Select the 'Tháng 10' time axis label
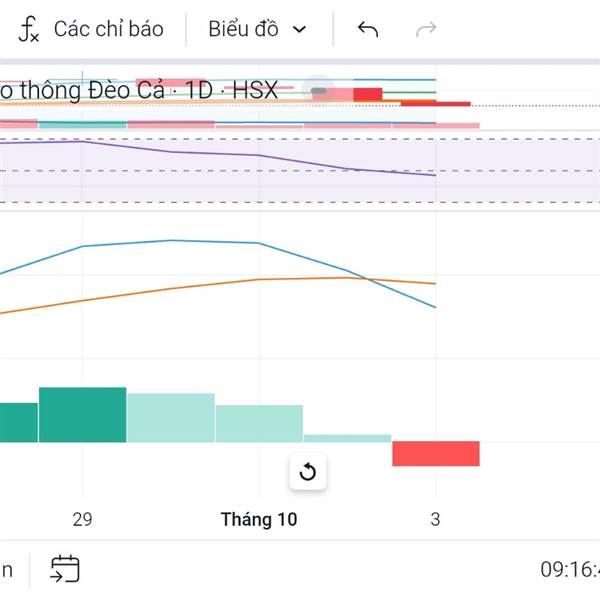The width and height of the screenshot is (600, 600). click(x=259, y=520)
